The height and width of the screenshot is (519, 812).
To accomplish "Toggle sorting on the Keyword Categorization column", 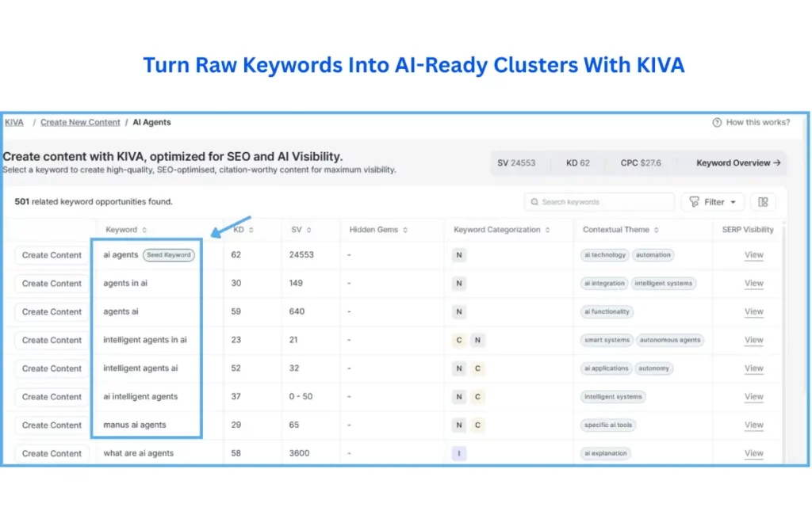I will pos(546,229).
